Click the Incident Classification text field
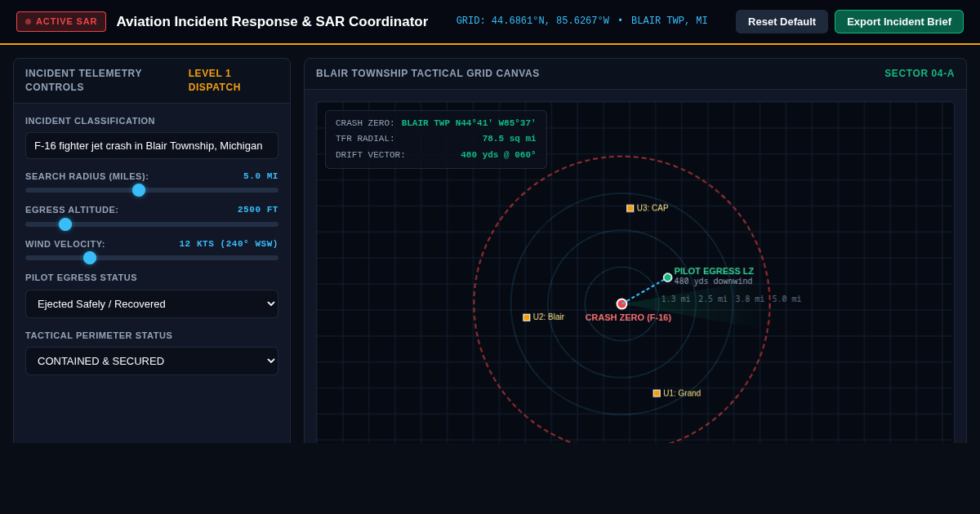This screenshot has height=514, width=980. (152, 145)
